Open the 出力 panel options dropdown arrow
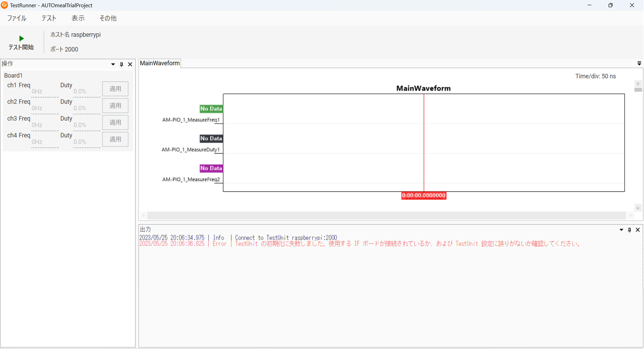 [x=622, y=230]
